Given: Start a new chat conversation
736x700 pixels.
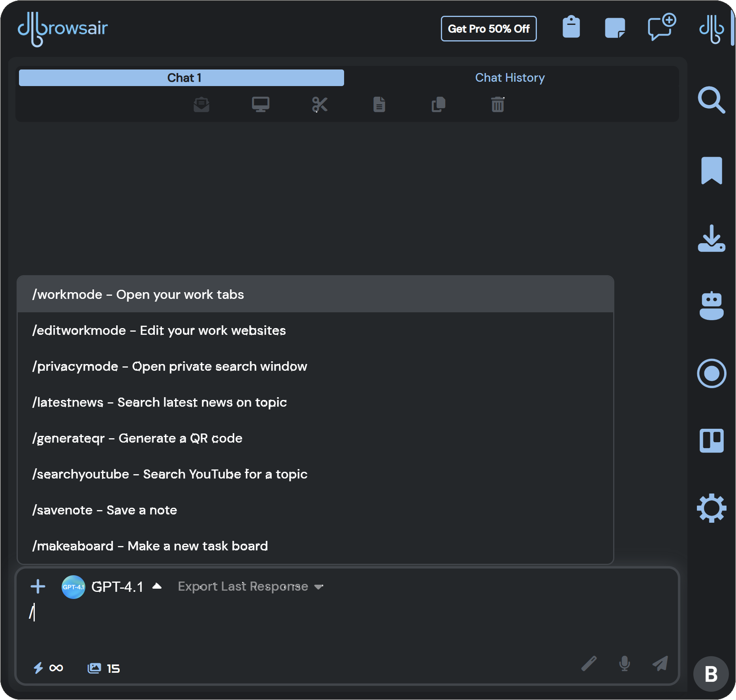Looking at the screenshot, I should 661,28.
